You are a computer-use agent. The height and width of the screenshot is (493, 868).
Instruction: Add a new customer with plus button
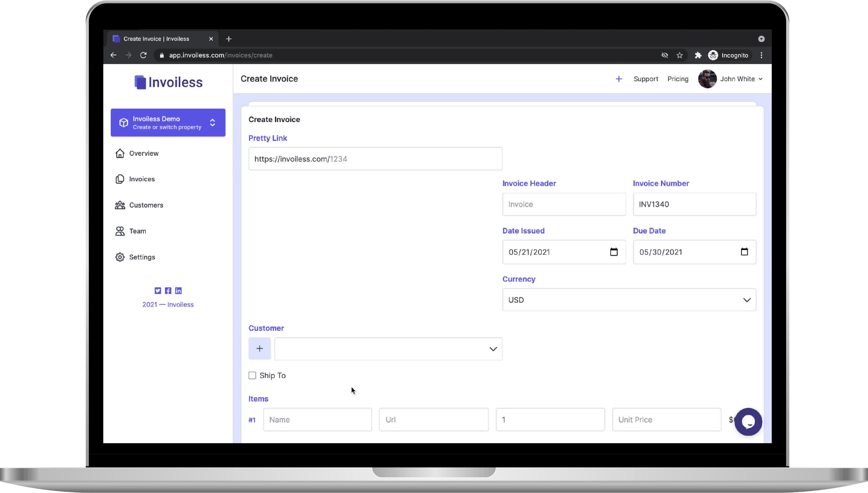coord(259,349)
